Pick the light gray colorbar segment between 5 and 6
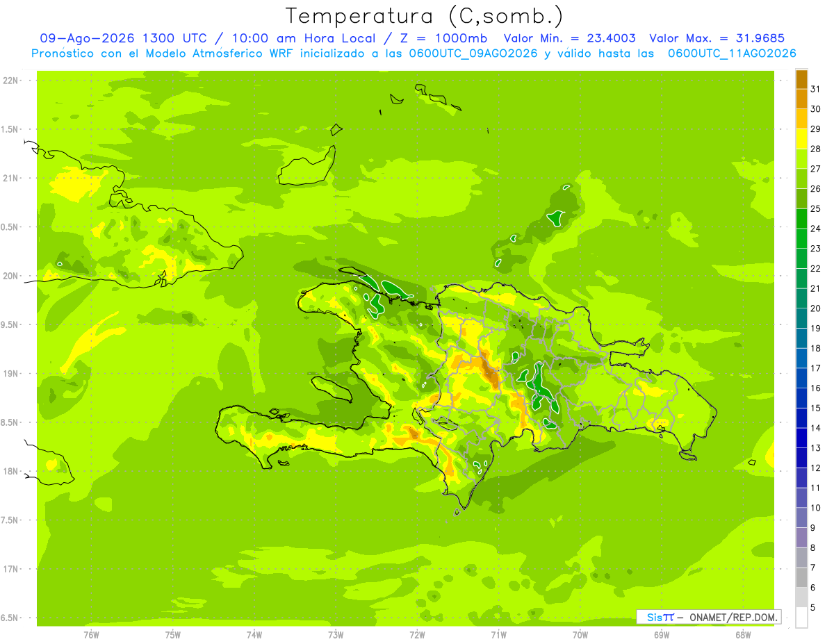The height and width of the screenshot is (644, 834). tap(801, 597)
